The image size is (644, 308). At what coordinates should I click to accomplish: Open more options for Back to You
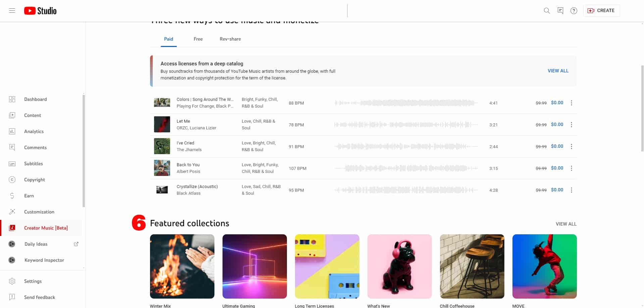click(x=571, y=168)
